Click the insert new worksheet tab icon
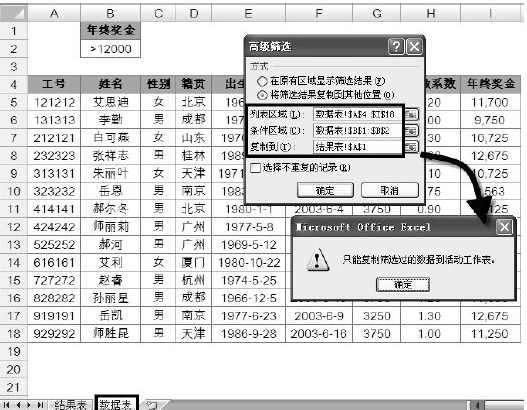The width and height of the screenshot is (527, 410). tap(153, 405)
